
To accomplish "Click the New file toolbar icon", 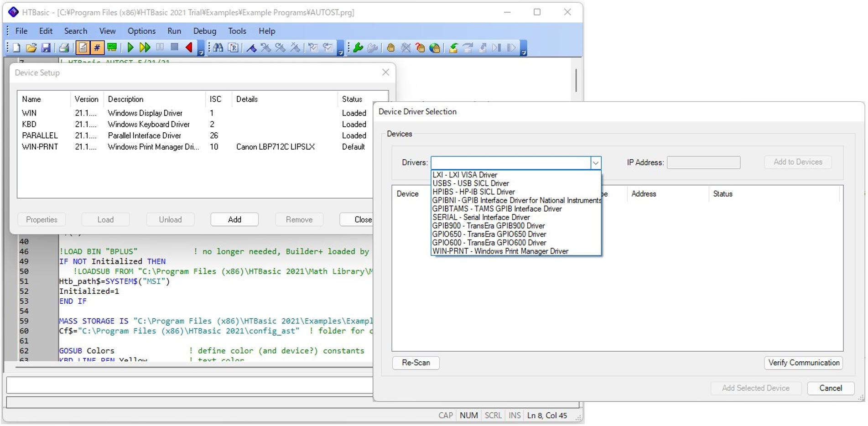I will pyautogui.click(x=17, y=47).
